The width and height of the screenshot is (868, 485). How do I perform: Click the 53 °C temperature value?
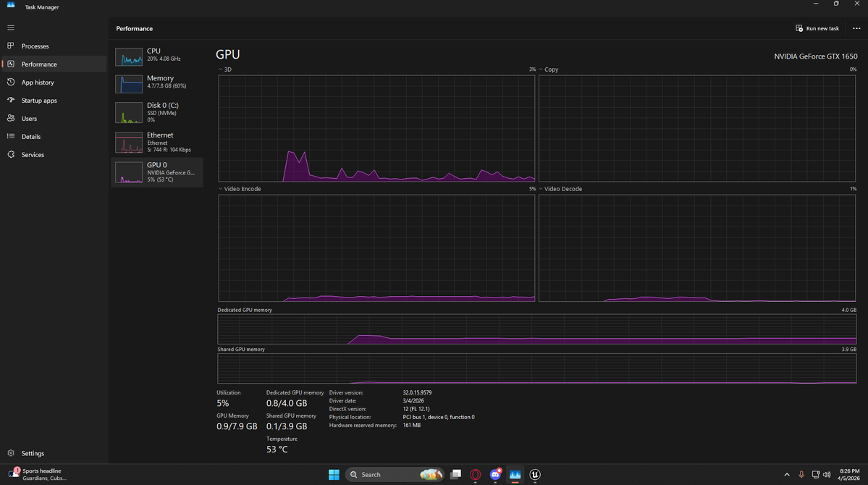[277, 450]
